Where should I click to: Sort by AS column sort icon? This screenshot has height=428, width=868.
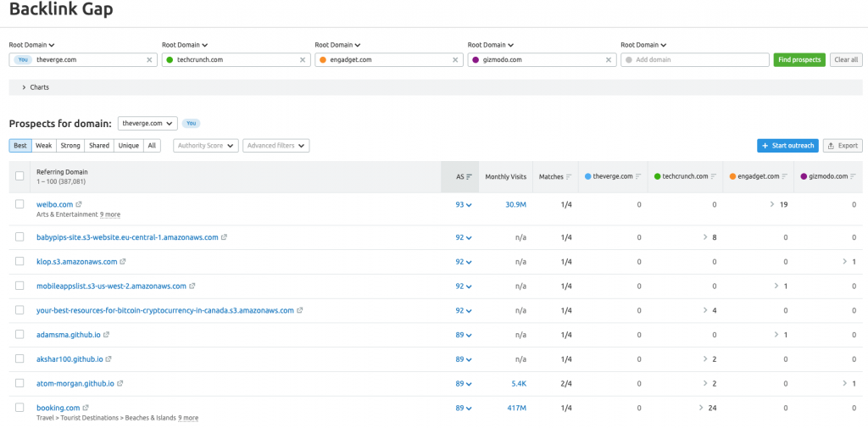470,176
